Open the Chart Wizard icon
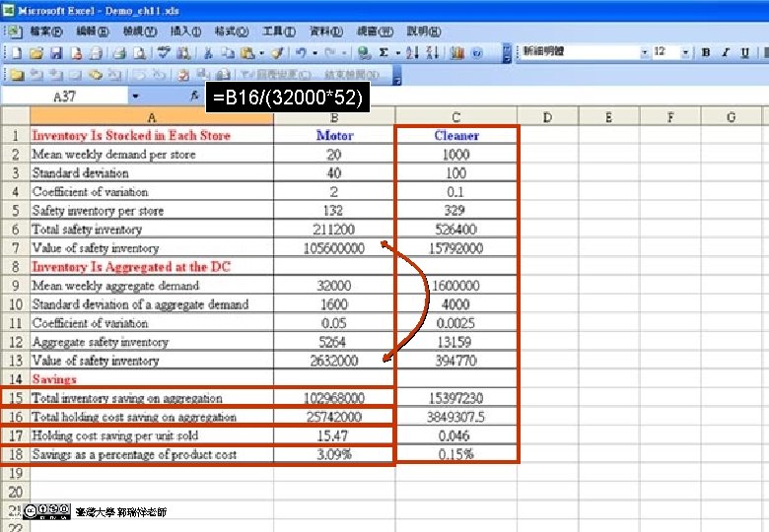 457,53
